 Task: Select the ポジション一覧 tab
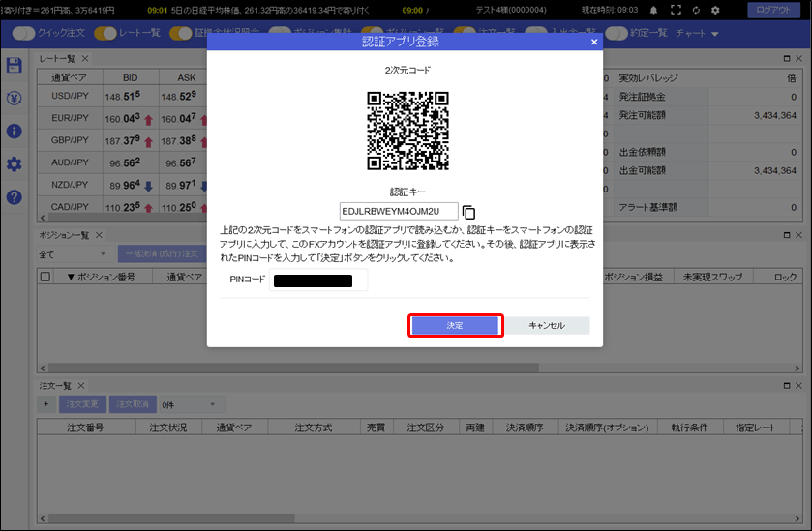(64, 235)
